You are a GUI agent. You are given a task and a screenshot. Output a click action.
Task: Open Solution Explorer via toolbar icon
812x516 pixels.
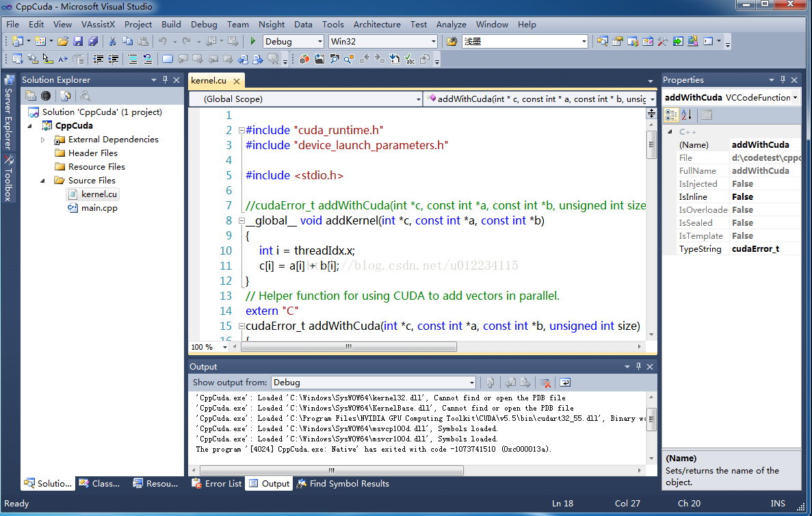pos(602,42)
